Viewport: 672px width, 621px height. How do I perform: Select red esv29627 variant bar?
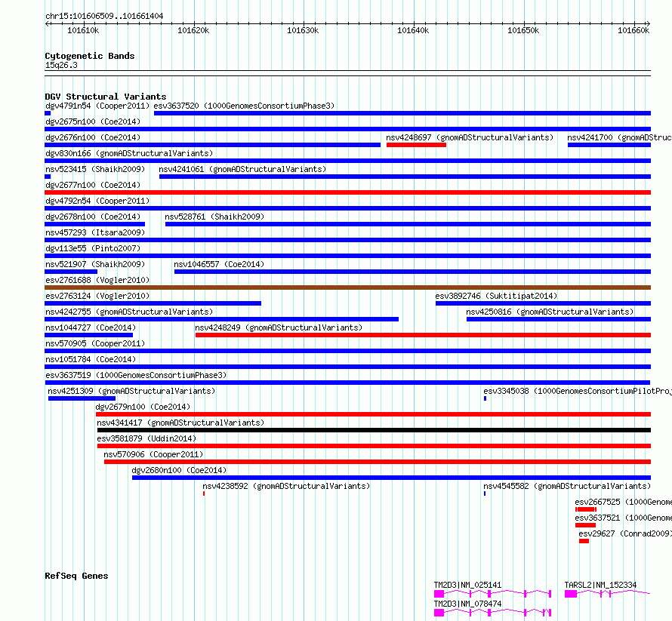[584, 541]
